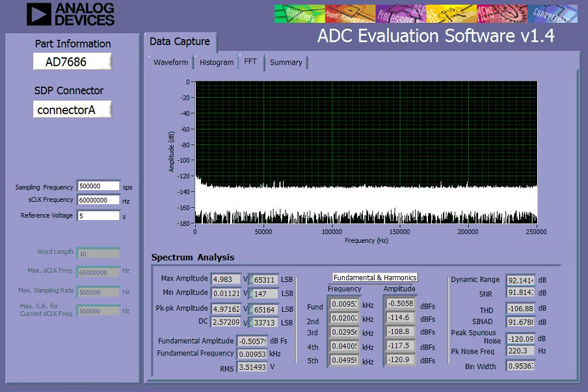The height and width of the screenshot is (392, 588).
Task: Click the Power Management banner tile
Action: pyautogui.click(x=350, y=14)
